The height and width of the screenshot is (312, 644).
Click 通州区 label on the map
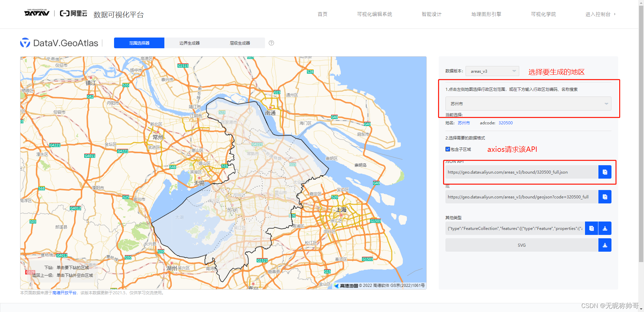(x=292, y=95)
